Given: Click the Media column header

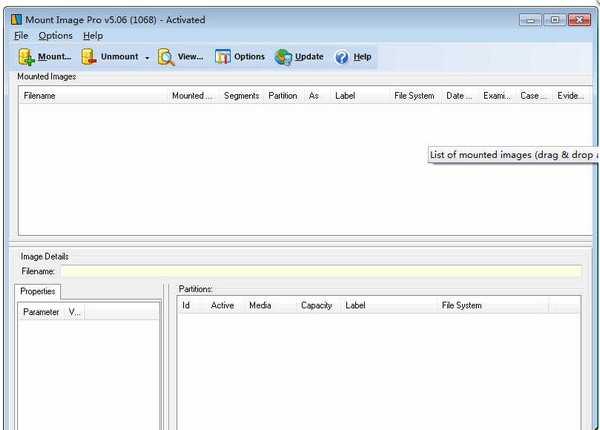Looking at the screenshot, I should click(x=270, y=305).
